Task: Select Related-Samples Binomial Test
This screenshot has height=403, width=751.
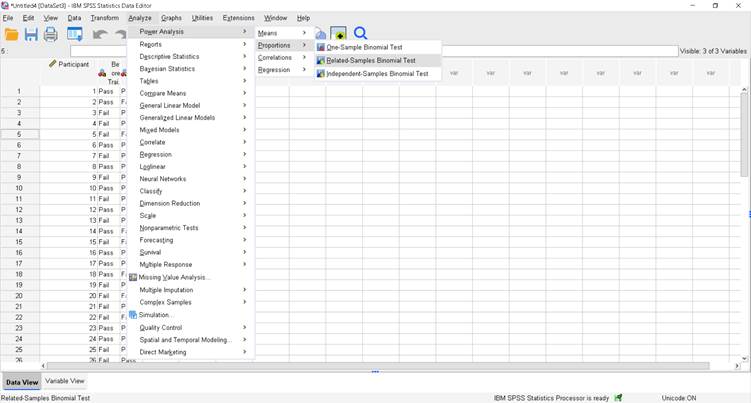Action: click(x=370, y=60)
